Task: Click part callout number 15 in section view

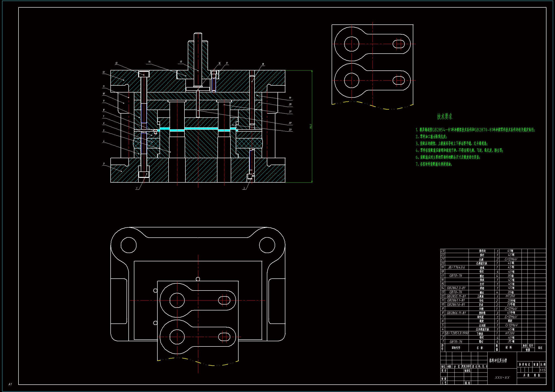Action: point(181,62)
